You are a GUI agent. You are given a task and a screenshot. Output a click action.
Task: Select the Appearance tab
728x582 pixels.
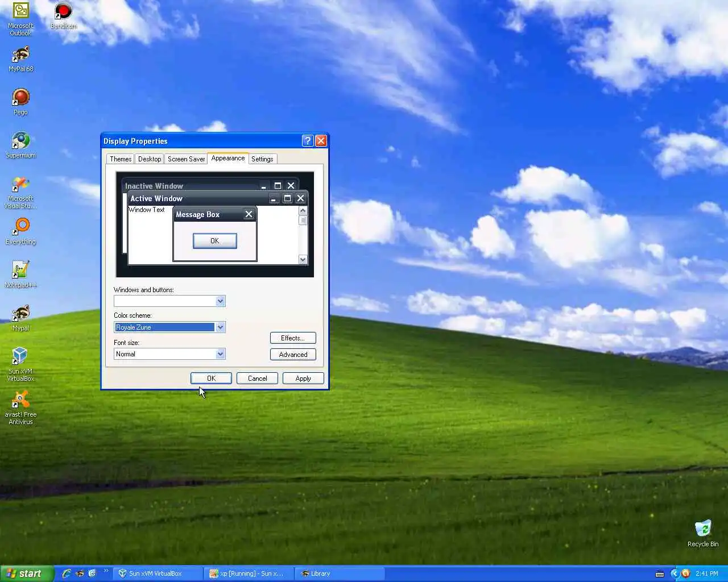pyautogui.click(x=228, y=158)
